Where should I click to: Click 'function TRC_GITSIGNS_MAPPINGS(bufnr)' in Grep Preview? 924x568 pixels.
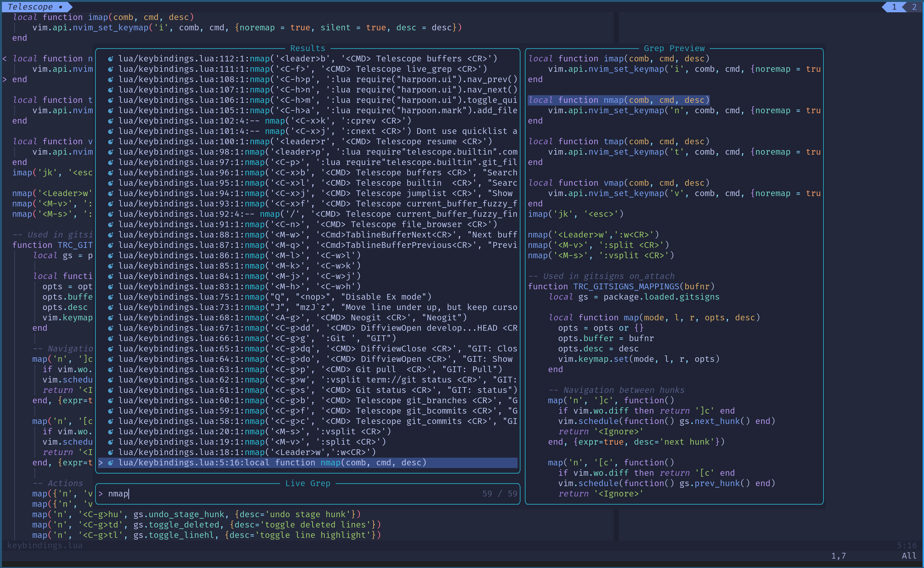point(621,287)
